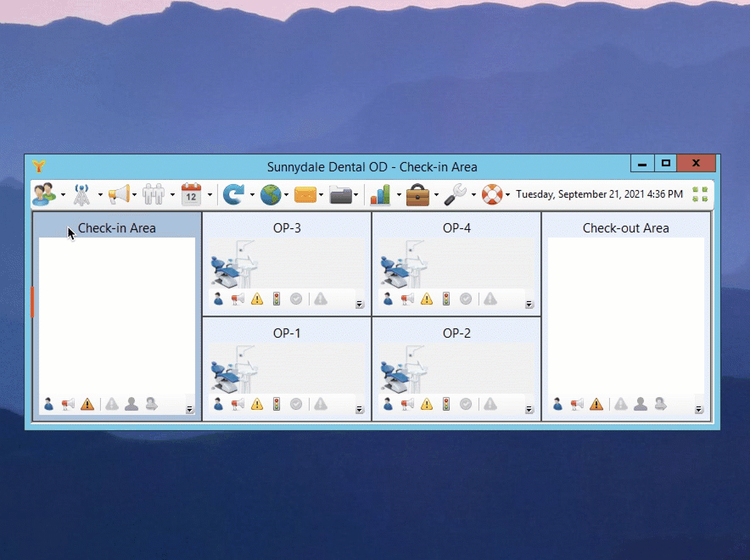Click the globe icon in the toolbar
The width and height of the screenshot is (750, 560).
click(270, 194)
